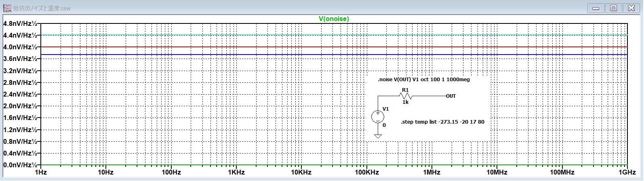Click the waveform window icon in title bar
This screenshot has height=181, width=644.
[7, 8]
